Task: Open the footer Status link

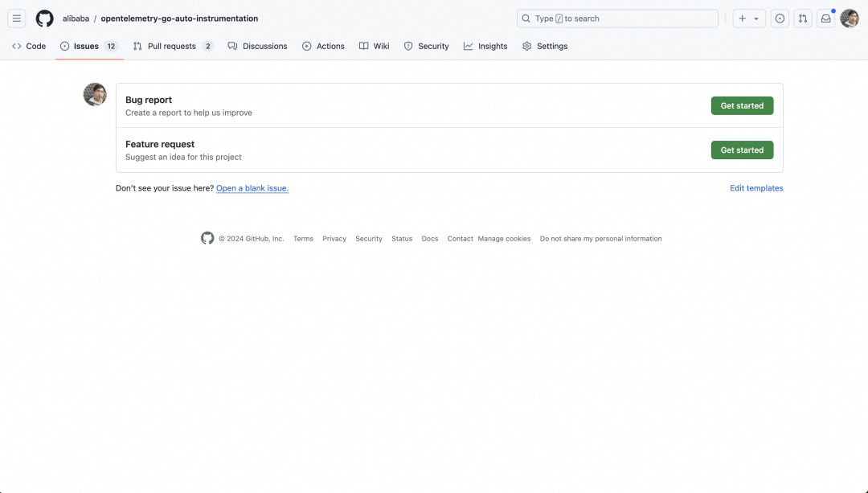Action: [402, 239]
